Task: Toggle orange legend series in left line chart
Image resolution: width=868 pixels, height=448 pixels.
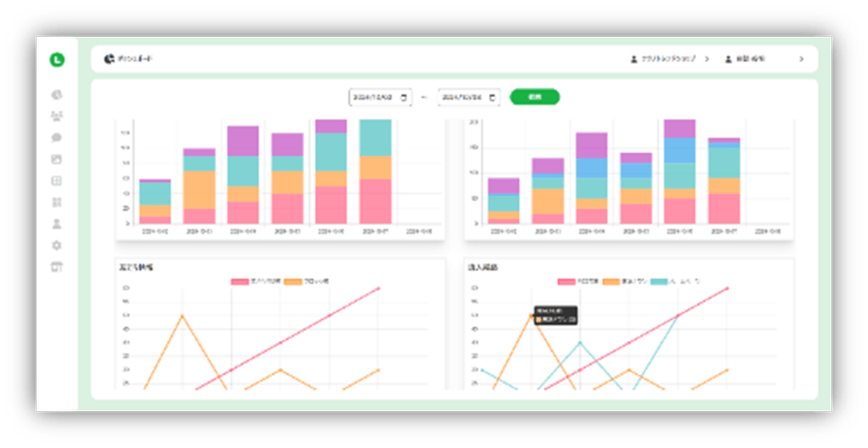Action: (293, 281)
